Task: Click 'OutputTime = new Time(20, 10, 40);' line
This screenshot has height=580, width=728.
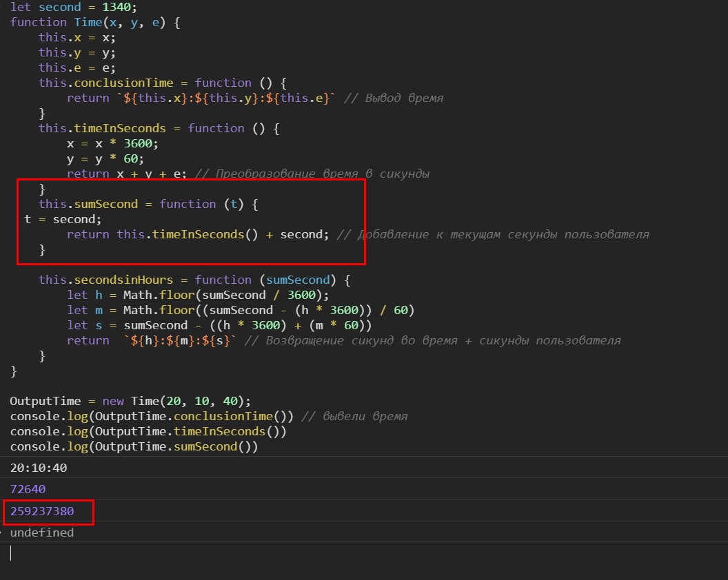Action: click(130, 402)
